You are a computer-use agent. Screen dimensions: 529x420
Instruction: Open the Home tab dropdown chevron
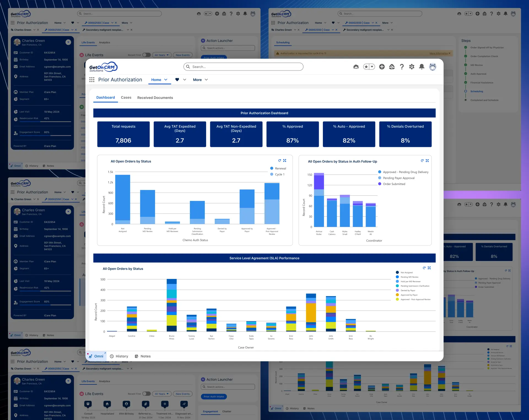(x=166, y=80)
